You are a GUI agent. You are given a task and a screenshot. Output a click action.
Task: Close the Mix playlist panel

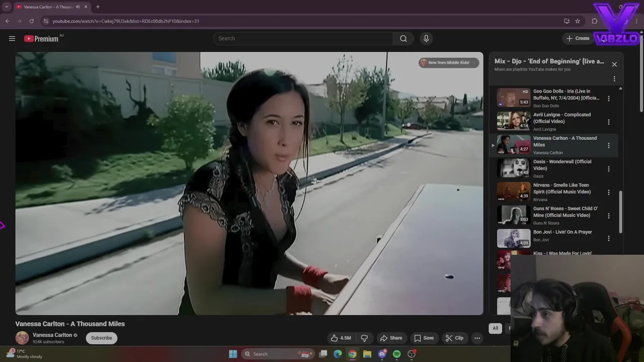pyautogui.click(x=614, y=64)
